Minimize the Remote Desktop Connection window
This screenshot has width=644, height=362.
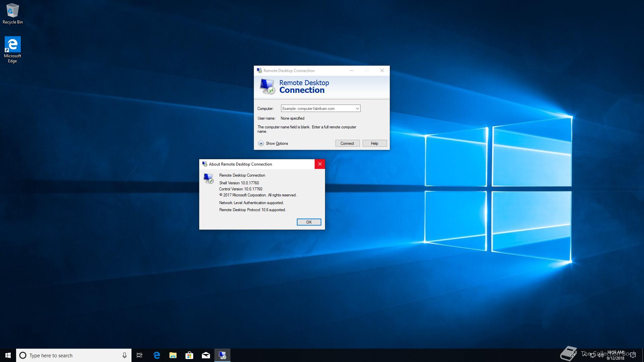351,70
